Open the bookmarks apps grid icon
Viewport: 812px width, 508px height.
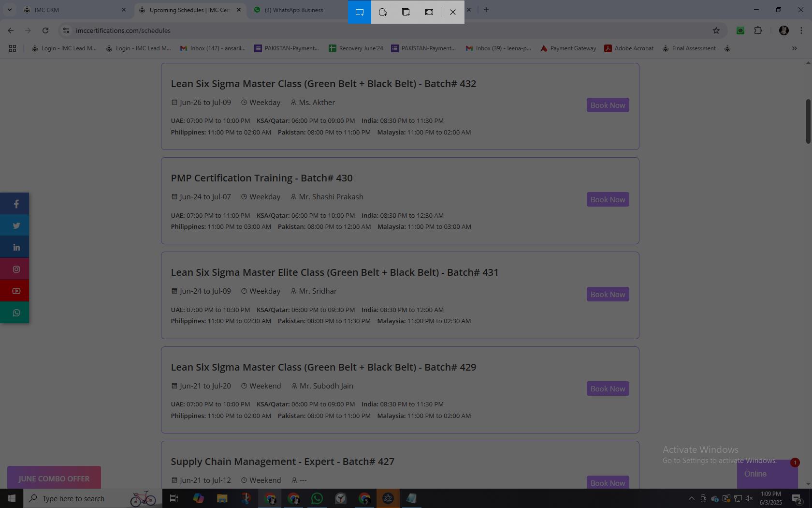coord(13,48)
